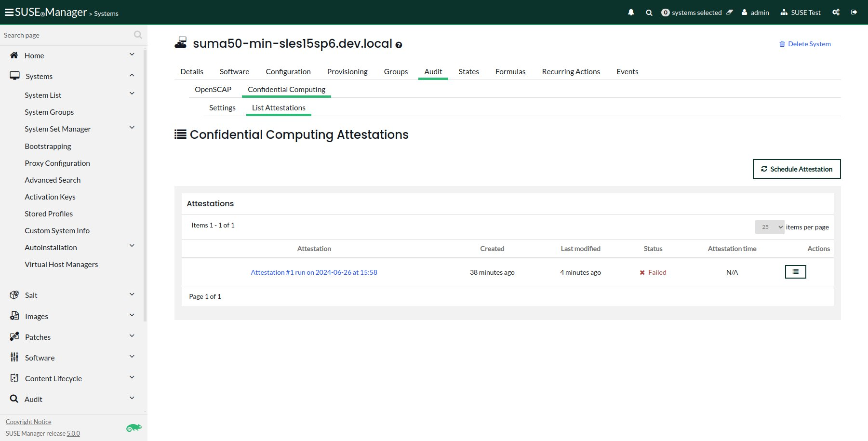Click the Audit magnifier icon in sidebar
Image resolution: width=868 pixels, height=441 pixels.
coord(14,399)
